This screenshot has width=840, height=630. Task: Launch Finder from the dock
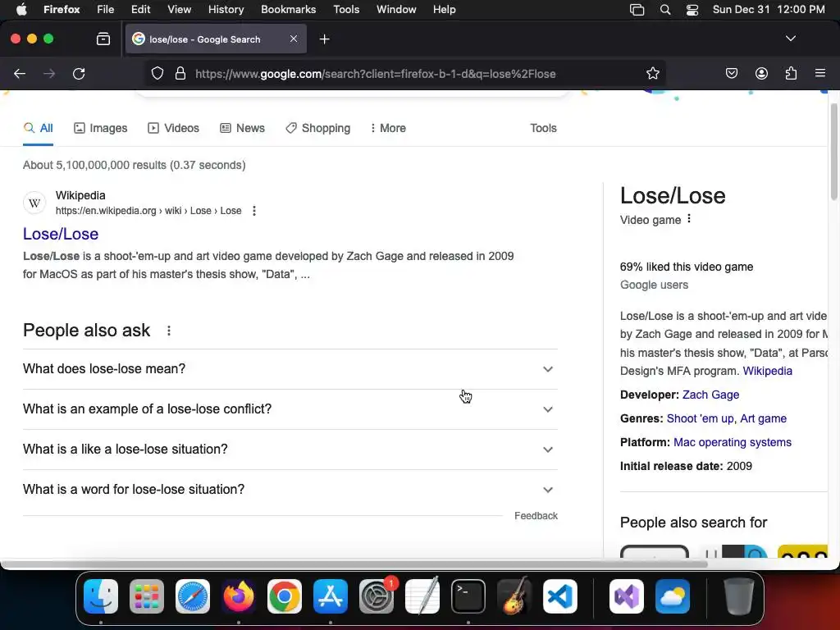(x=101, y=596)
